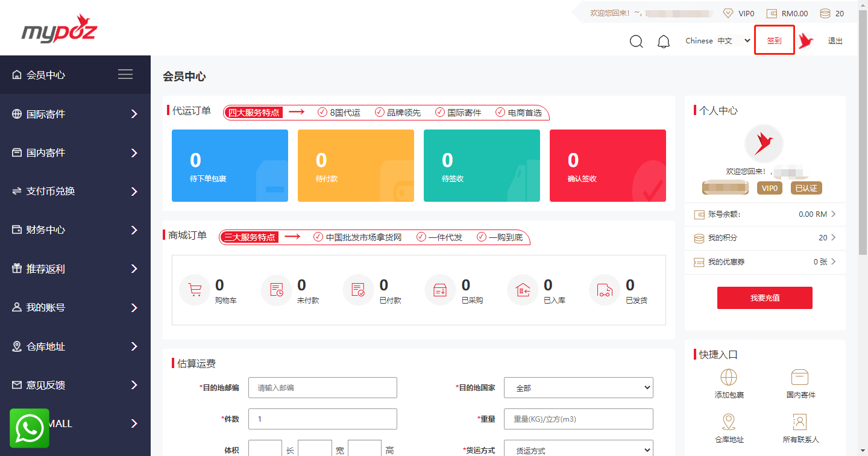Image resolution: width=868 pixels, height=456 pixels.
Task: Click the 仓库地址 quick entry icon
Action: coord(729,422)
